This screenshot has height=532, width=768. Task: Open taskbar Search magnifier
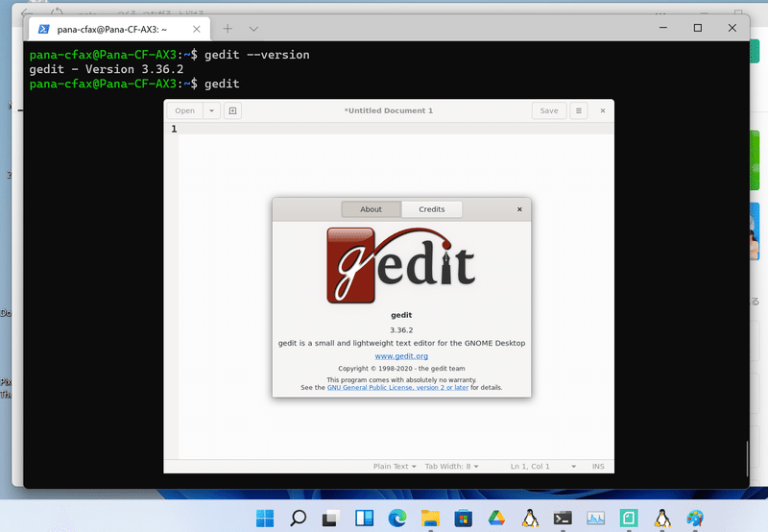tap(299, 518)
